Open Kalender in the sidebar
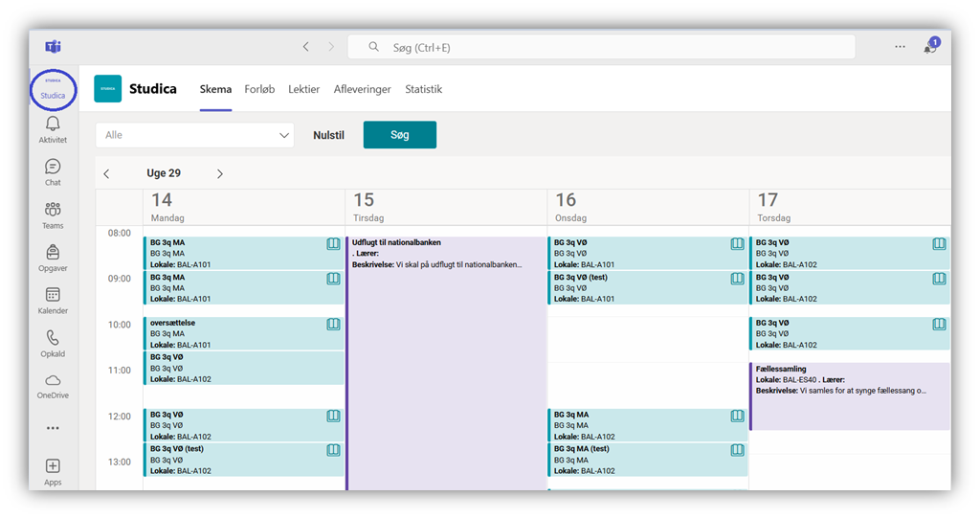The width and height of the screenshot is (980, 519). (x=54, y=301)
